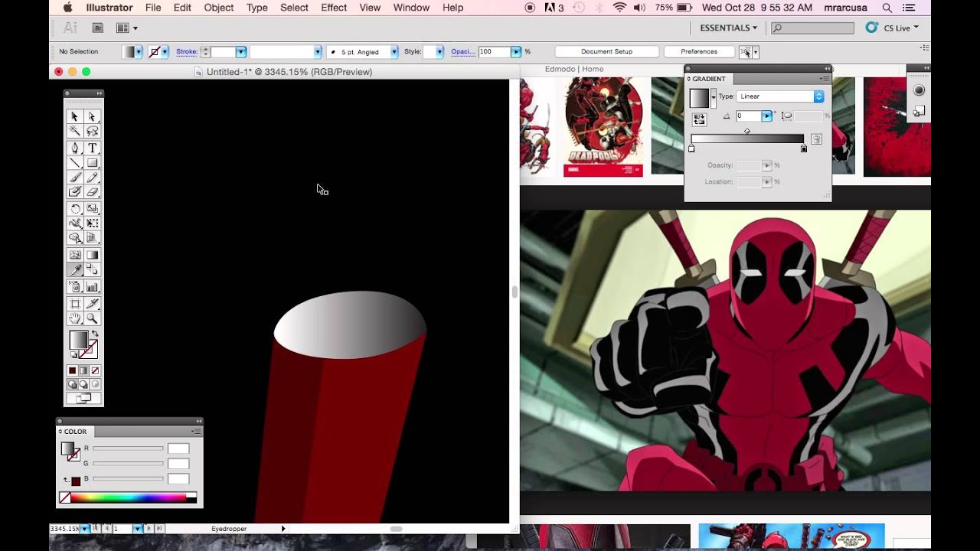Click the Reverse Gradient icon

coord(699,119)
